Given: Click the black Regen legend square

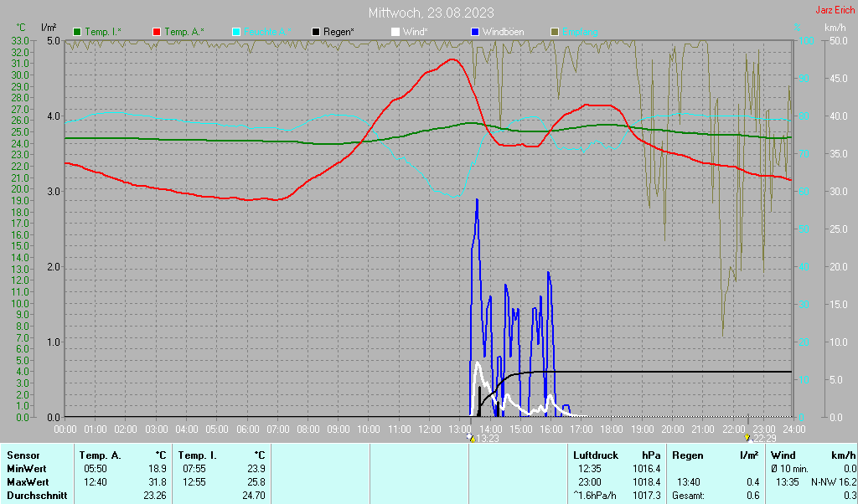Looking at the screenshot, I should click(x=316, y=32).
